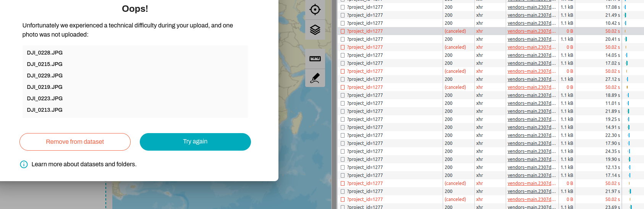Viewport: 644px width, 209px height.
Task: Tick checkbox of the 22.30 s request row
Action: tap(343, 135)
